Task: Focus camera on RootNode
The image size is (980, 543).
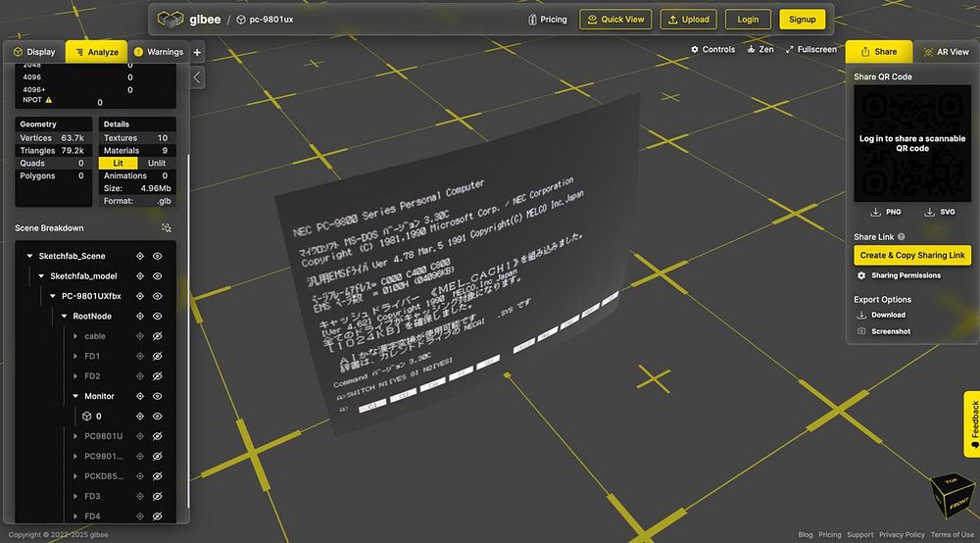Action: pos(140,317)
